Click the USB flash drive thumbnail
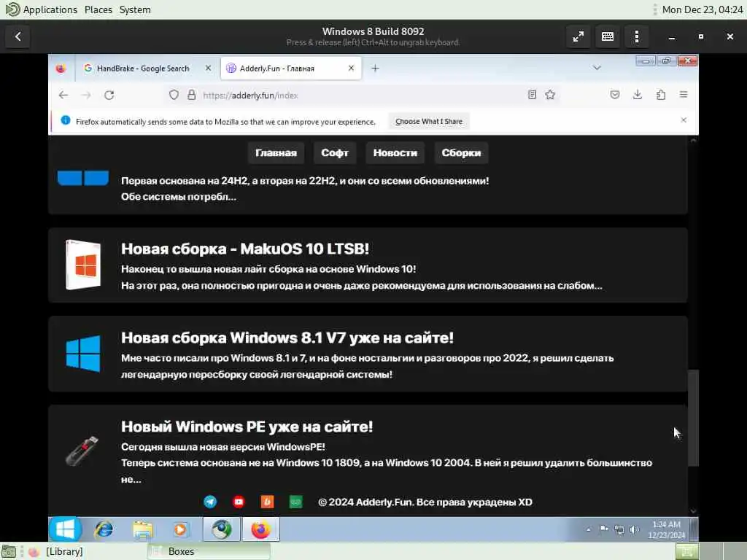 coord(82,451)
